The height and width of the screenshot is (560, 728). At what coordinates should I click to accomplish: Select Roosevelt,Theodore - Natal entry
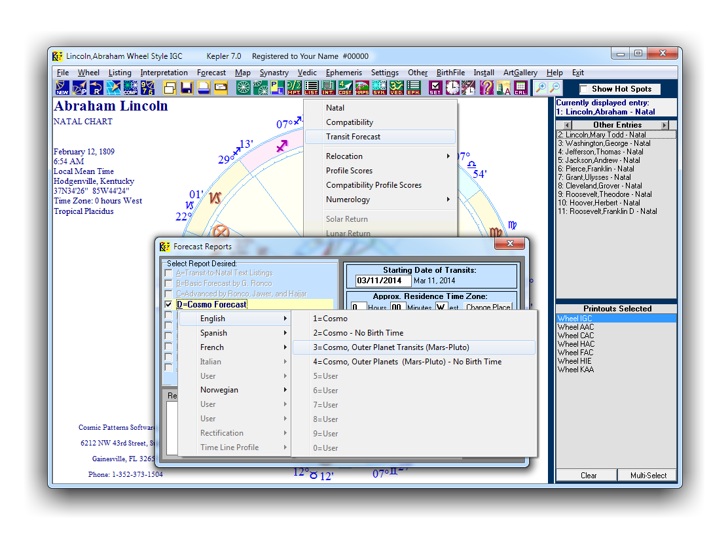coord(615,194)
